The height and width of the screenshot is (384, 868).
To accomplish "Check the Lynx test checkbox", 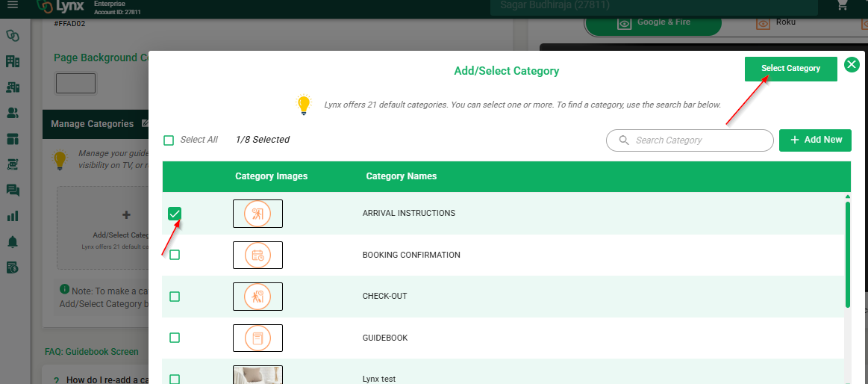I will click(175, 379).
